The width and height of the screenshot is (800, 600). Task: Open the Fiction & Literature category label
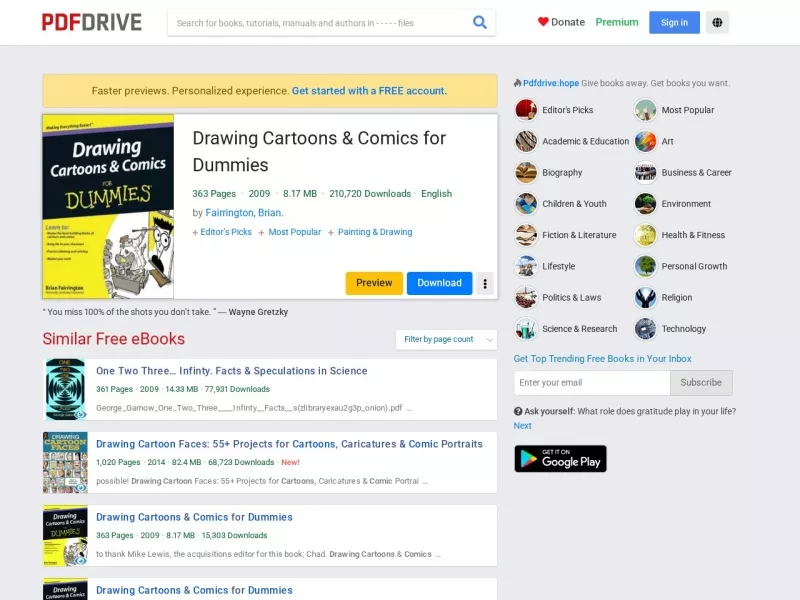579,235
